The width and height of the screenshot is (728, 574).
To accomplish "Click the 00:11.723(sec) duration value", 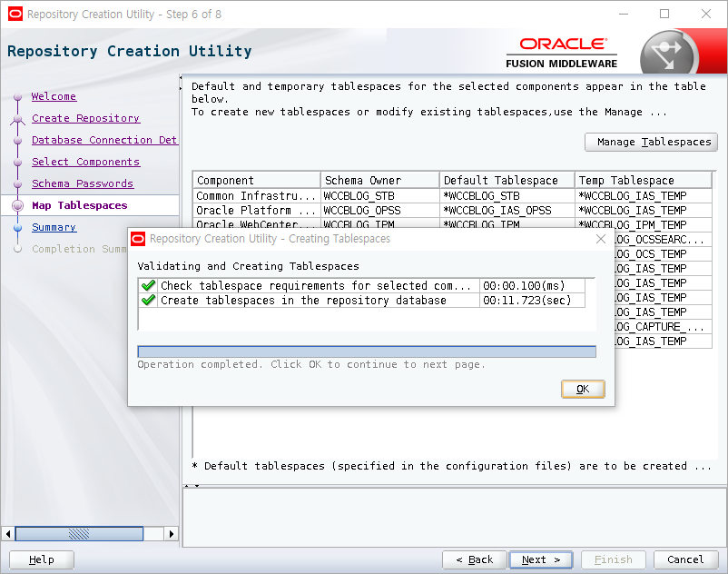I will [x=527, y=301].
